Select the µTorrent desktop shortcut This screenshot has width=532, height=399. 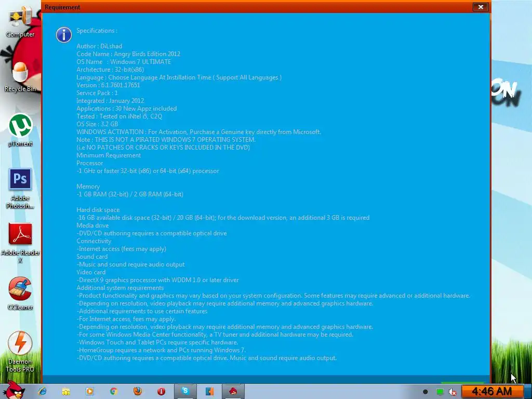coord(20,130)
